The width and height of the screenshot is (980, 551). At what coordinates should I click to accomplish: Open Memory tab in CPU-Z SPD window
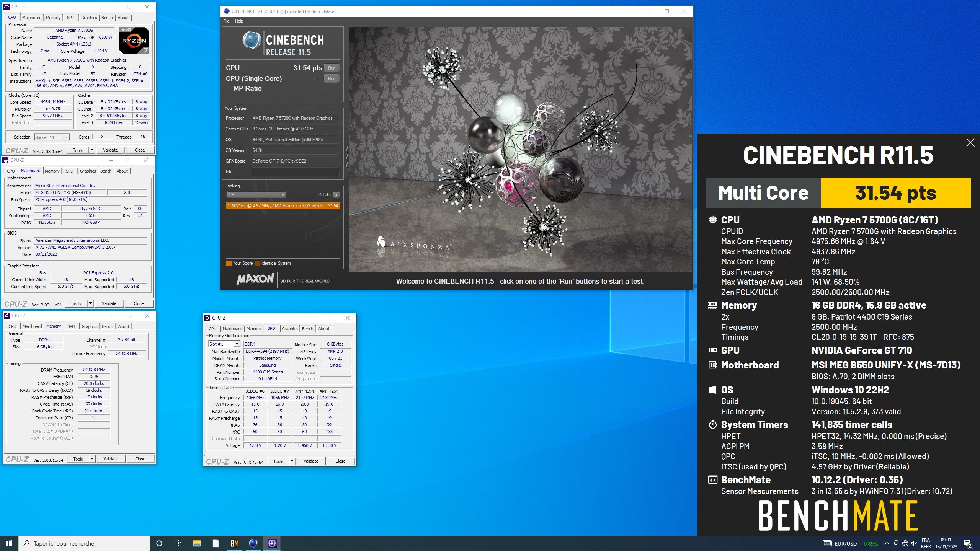tap(254, 329)
